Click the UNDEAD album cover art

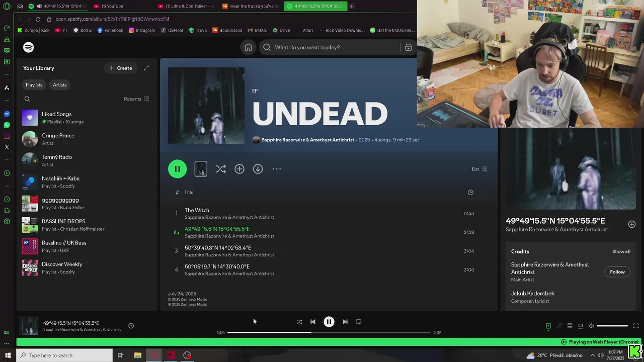coord(206,106)
